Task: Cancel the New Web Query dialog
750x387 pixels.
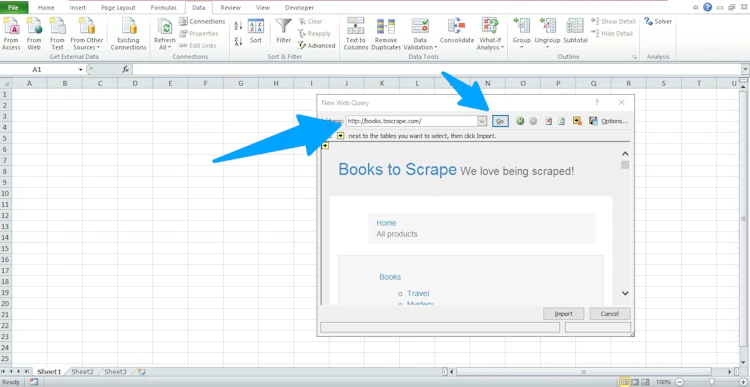Action: coord(610,314)
